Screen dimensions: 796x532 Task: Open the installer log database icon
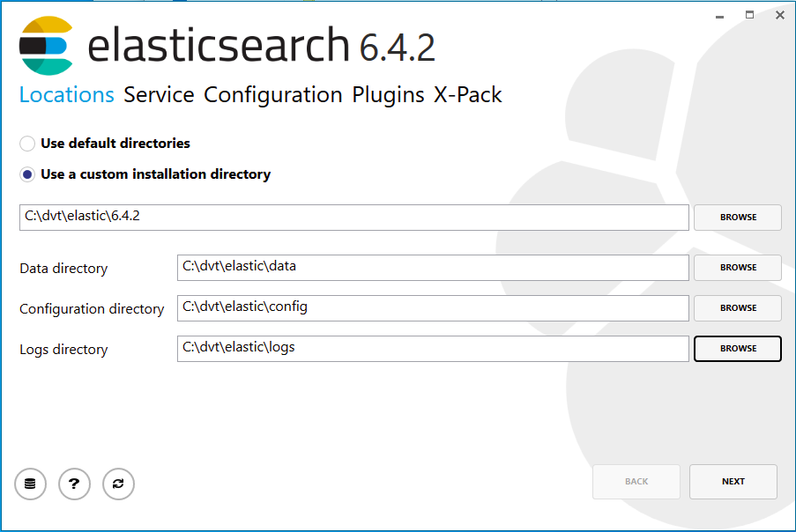click(x=31, y=484)
